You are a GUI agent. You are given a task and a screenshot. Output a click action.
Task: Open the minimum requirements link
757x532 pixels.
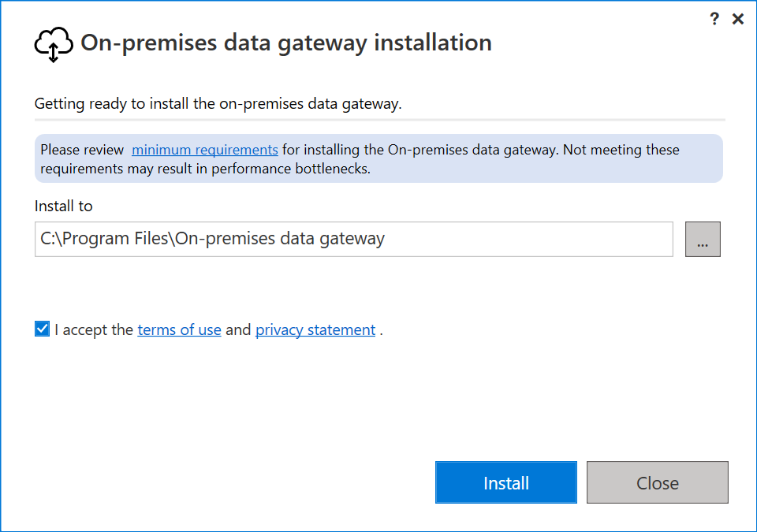[205, 149]
